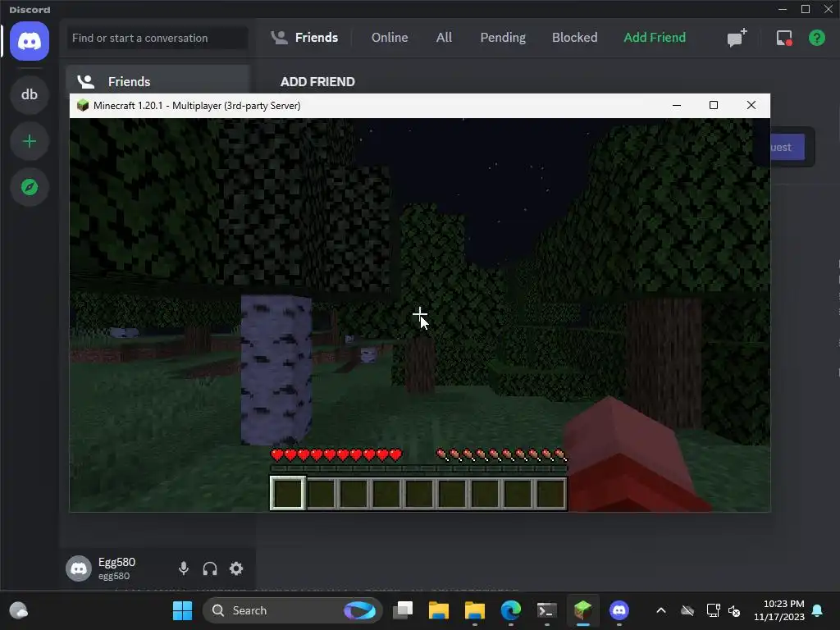Create a new group DM icon
Viewport: 840px width, 630px height.
pos(737,38)
